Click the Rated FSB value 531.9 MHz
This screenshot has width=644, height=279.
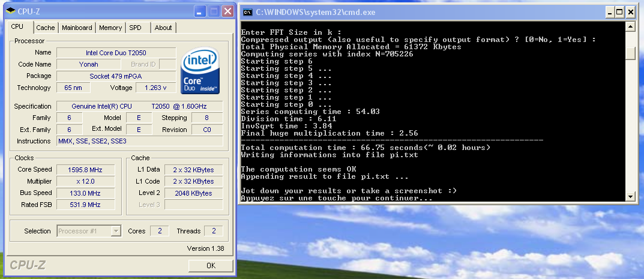point(85,205)
